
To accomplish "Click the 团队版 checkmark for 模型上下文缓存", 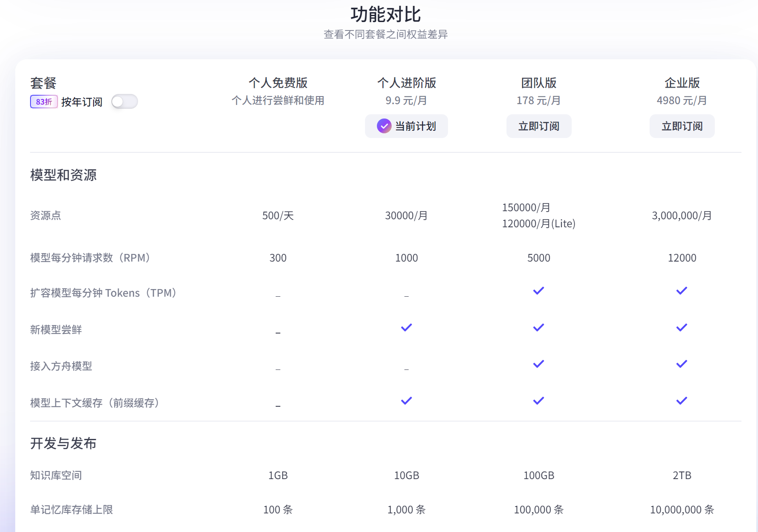I will coord(539,401).
